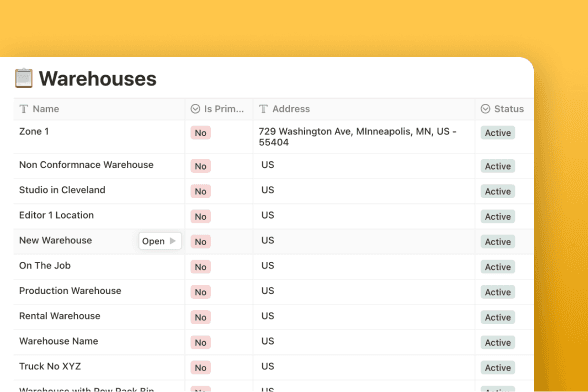
Task: Open the Address column header menu
Action: [x=364, y=109]
